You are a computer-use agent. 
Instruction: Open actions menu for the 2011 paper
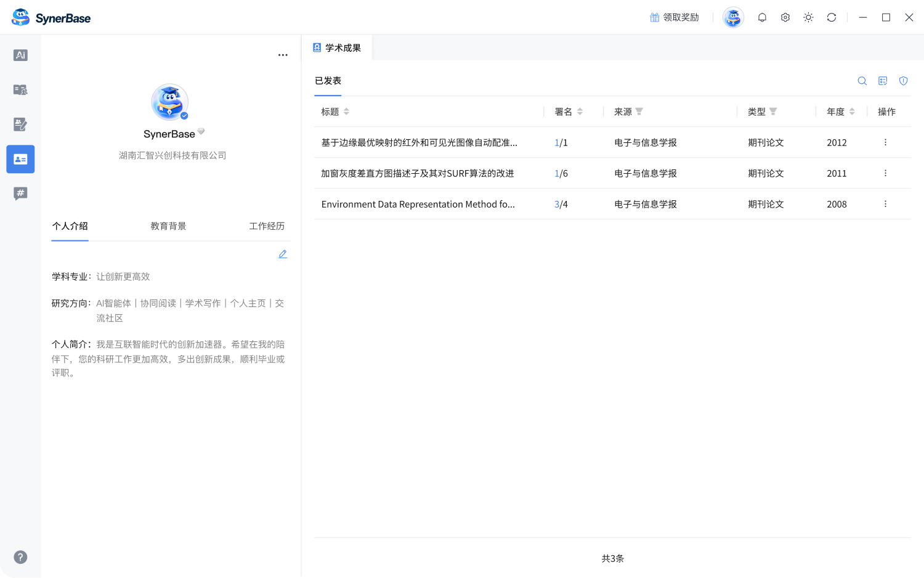885,173
